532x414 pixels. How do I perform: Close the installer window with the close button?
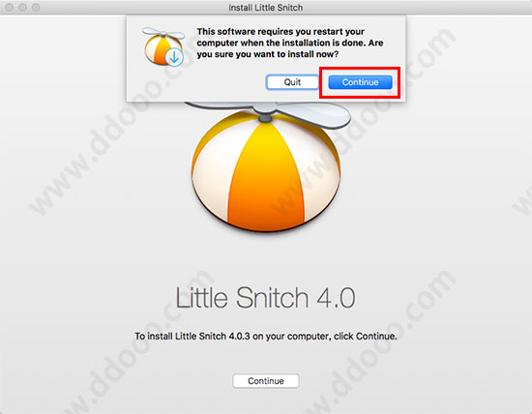(10, 7)
